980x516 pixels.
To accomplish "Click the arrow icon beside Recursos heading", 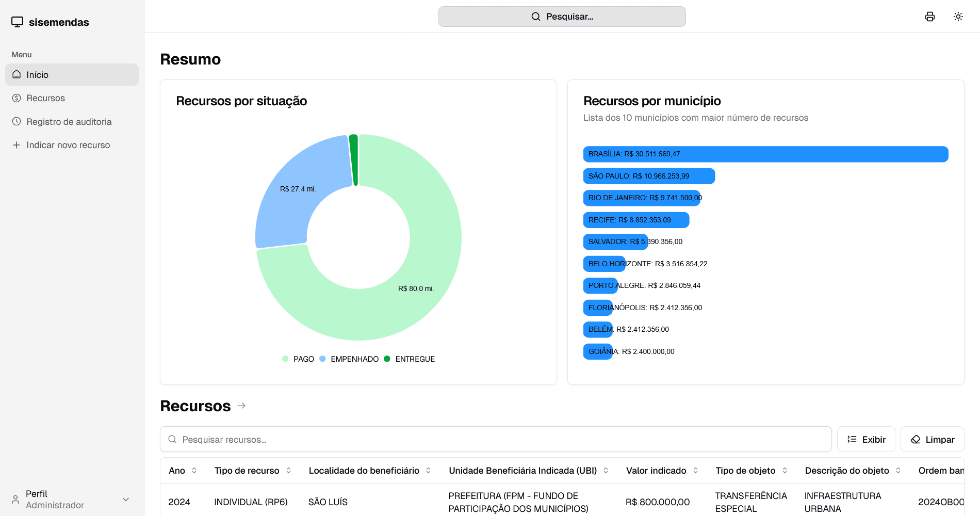I will click(241, 406).
